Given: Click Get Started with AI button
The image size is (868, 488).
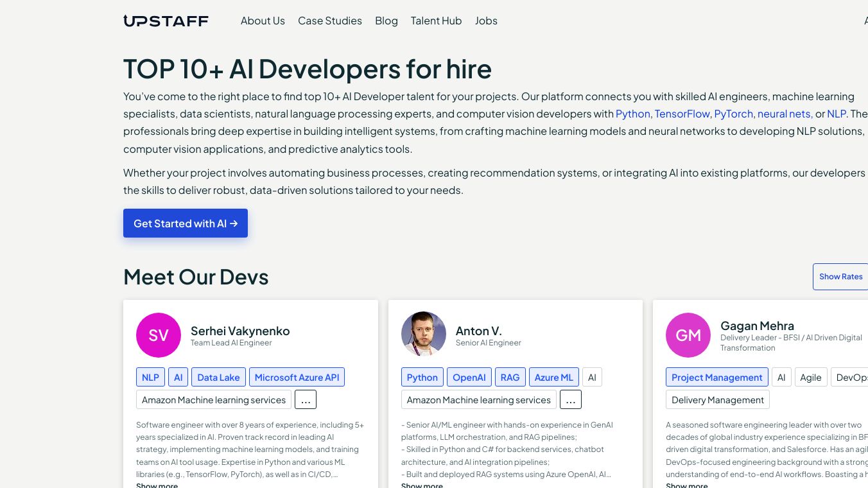Looking at the screenshot, I should pos(186,223).
